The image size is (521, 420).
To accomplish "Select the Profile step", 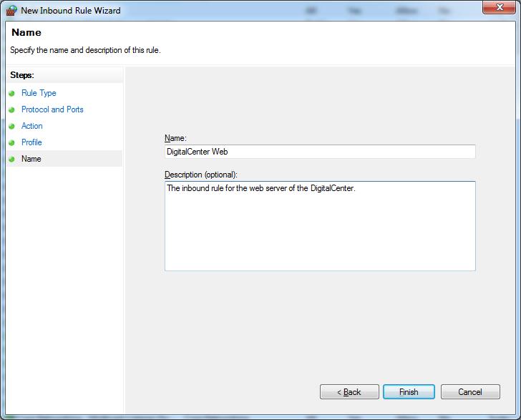I will click(31, 142).
